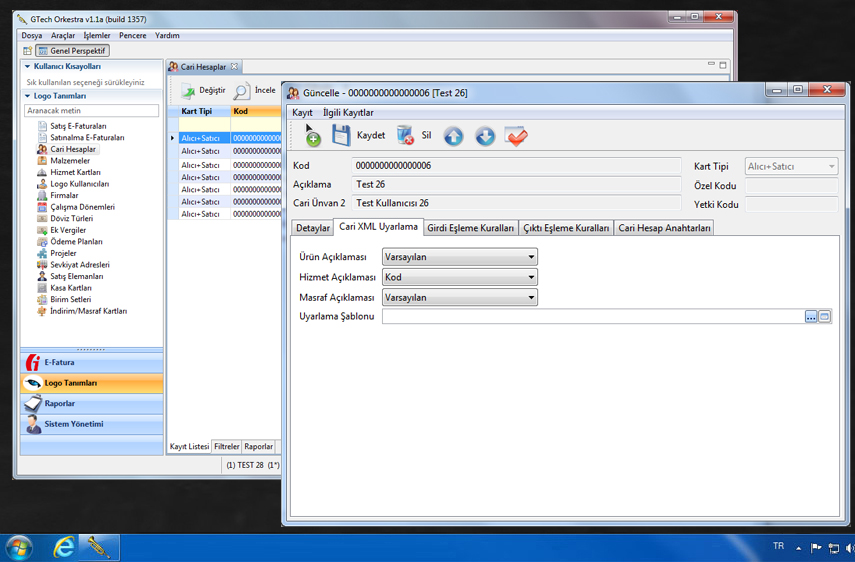Open İndirim/Masraf Kartları in the tree
Image resolution: width=855 pixels, height=562 pixels.
point(88,311)
